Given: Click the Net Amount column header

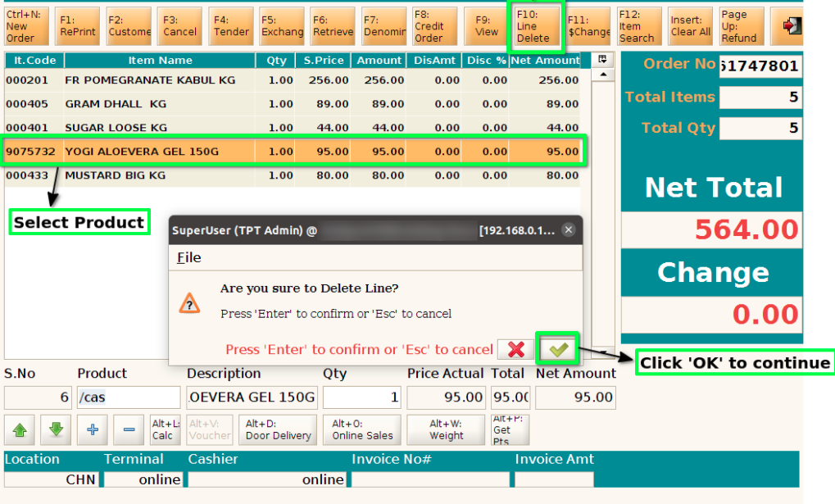Looking at the screenshot, I should [545, 60].
